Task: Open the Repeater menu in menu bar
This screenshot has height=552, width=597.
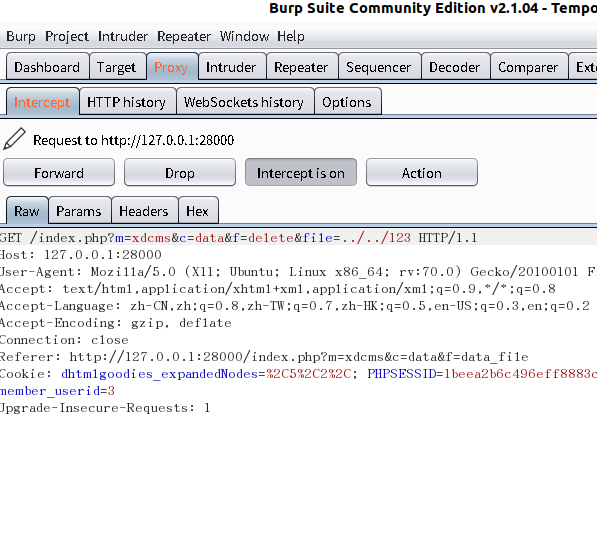Action: pyautogui.click(x=184, y=37)
